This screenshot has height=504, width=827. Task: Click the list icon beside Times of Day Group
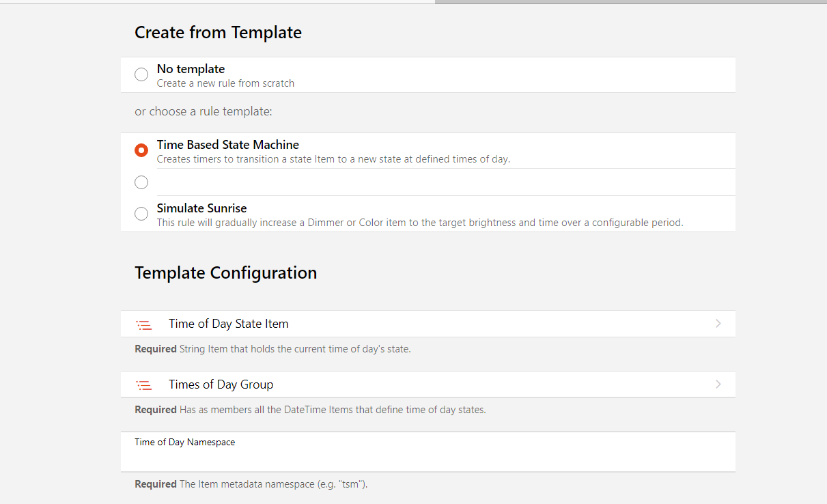coord(143,385)
